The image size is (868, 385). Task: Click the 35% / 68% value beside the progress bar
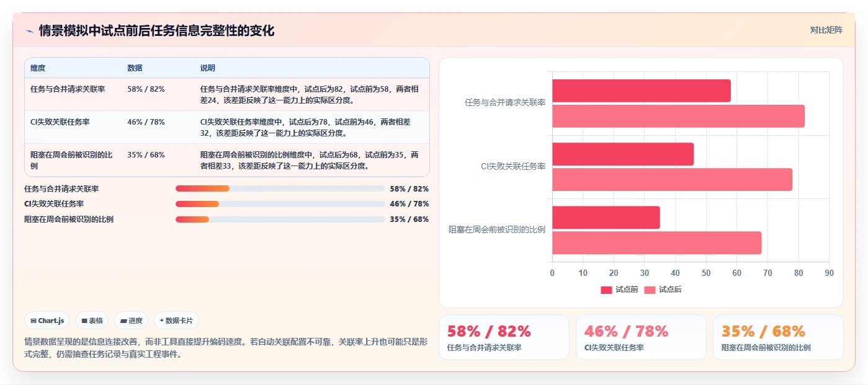pyautogui.click(x=409, y=219)
